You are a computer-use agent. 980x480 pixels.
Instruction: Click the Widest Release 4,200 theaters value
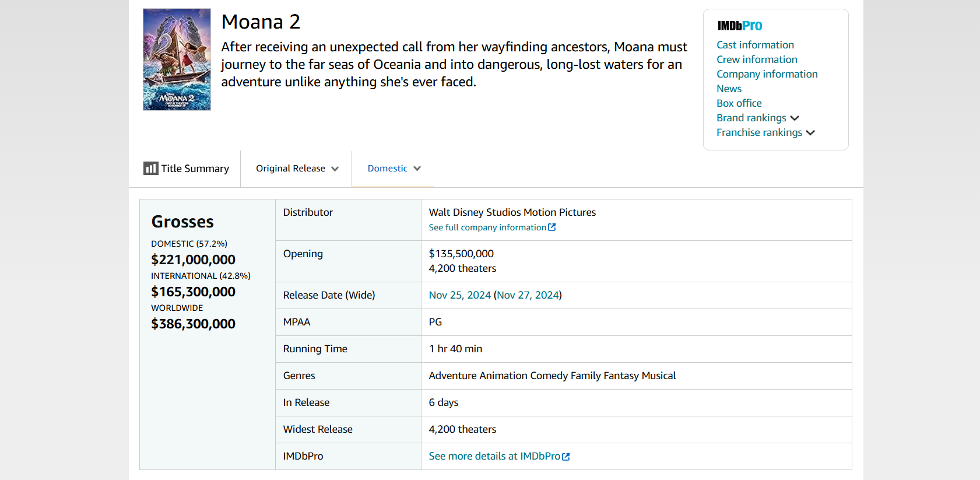pos(462,429)
